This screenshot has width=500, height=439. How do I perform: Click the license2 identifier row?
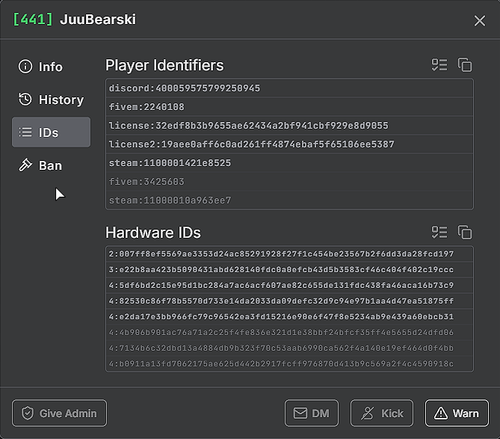click(289, 144)
